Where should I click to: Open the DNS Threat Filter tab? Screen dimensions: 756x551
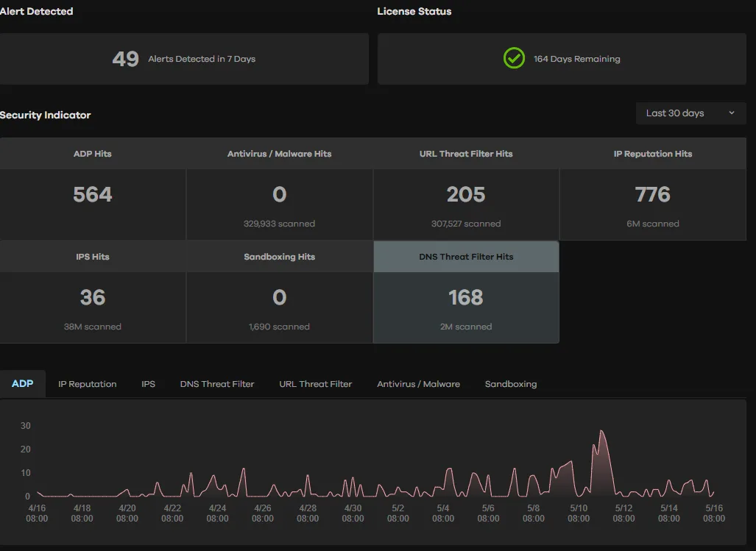[217, 384]
